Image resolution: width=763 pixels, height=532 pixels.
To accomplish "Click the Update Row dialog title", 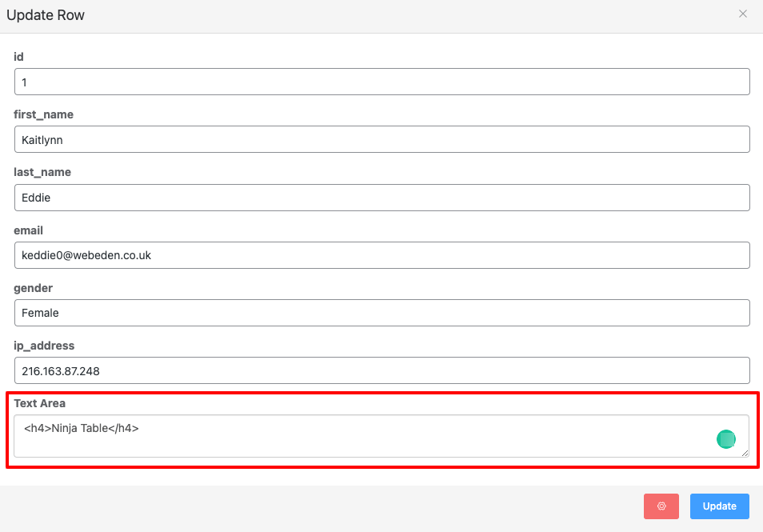I will (46, 15).
